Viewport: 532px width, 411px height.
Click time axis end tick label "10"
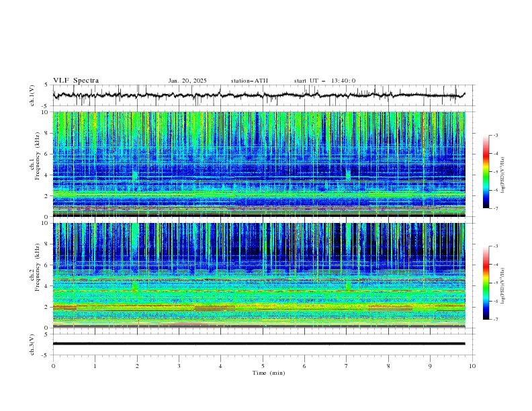[x=472, y=366]
